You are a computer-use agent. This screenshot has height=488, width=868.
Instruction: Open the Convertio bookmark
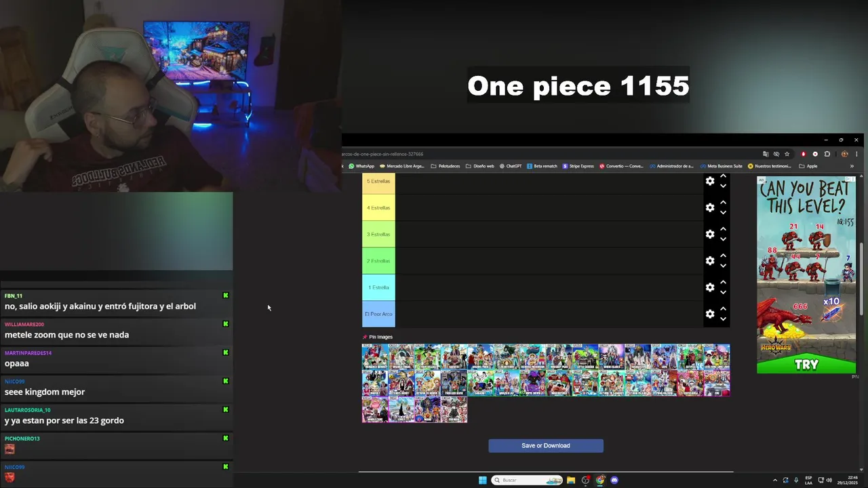click(x=621, y=166)
